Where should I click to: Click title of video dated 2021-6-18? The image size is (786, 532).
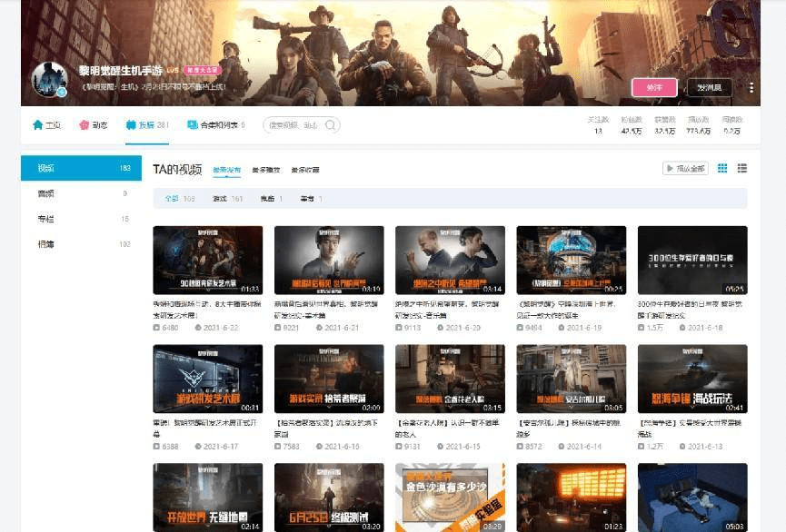[691, 310]
